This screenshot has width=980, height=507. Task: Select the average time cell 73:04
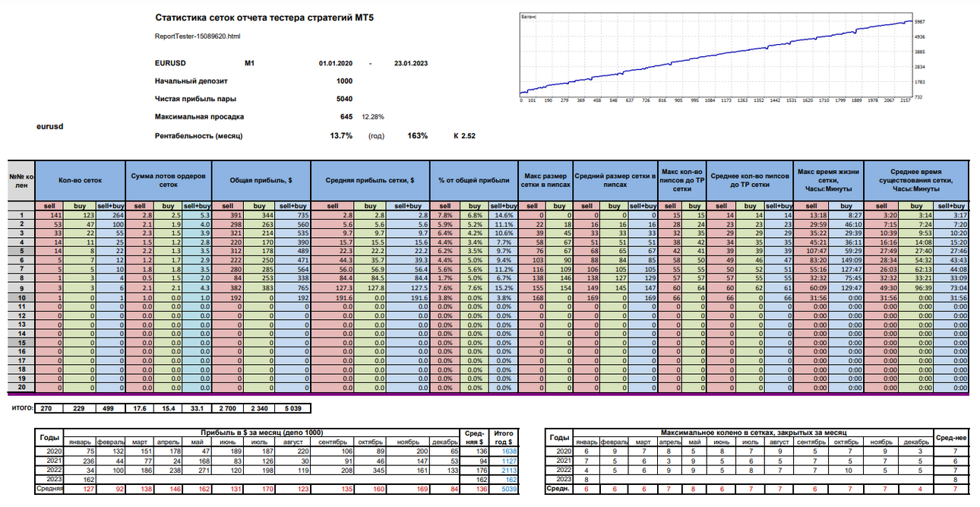click(x=952, y=288)
